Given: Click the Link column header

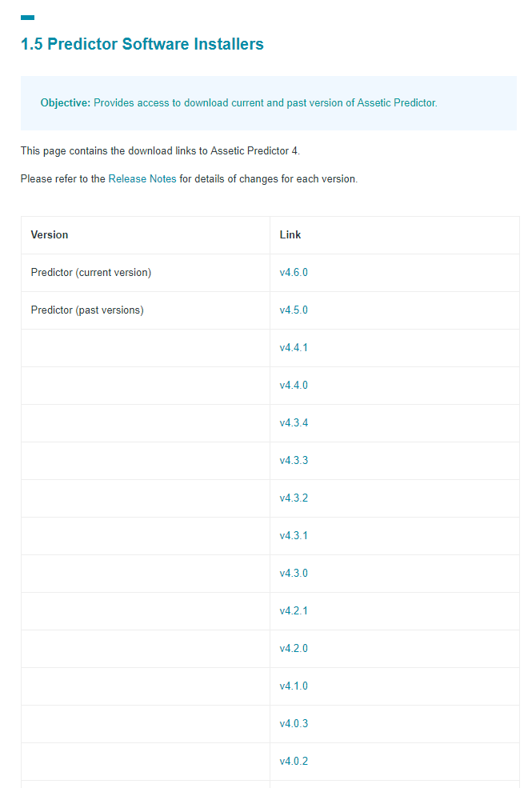Looking at the screenshot, I should point(290,234).
